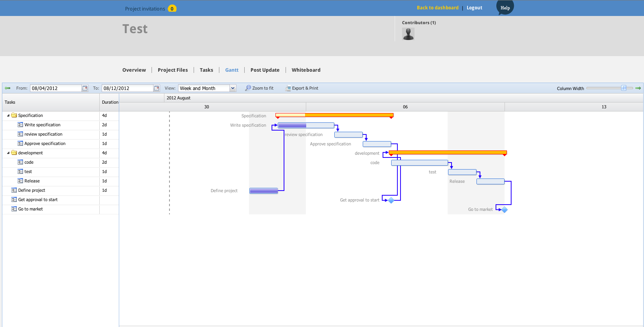Click the 'Test' project title
Viewport: 644px width, 327px height.
135,29
